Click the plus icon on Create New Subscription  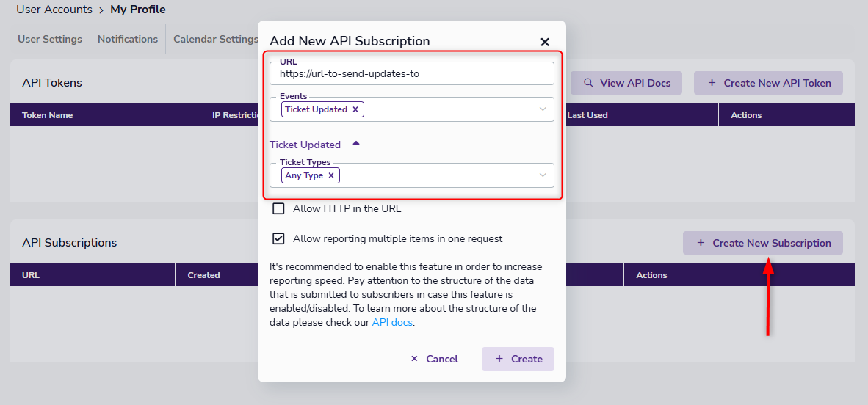(701, 243)
